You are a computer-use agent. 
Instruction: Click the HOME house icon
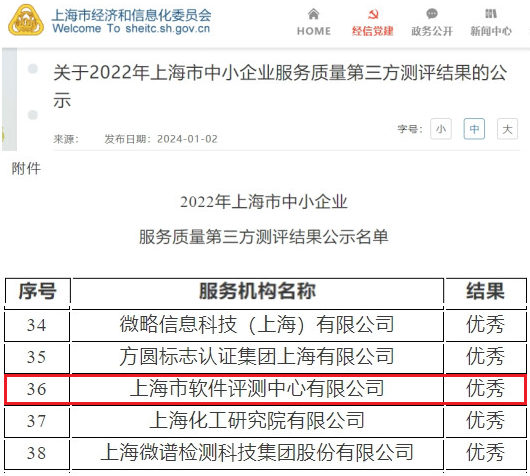(x=313, y=14)
